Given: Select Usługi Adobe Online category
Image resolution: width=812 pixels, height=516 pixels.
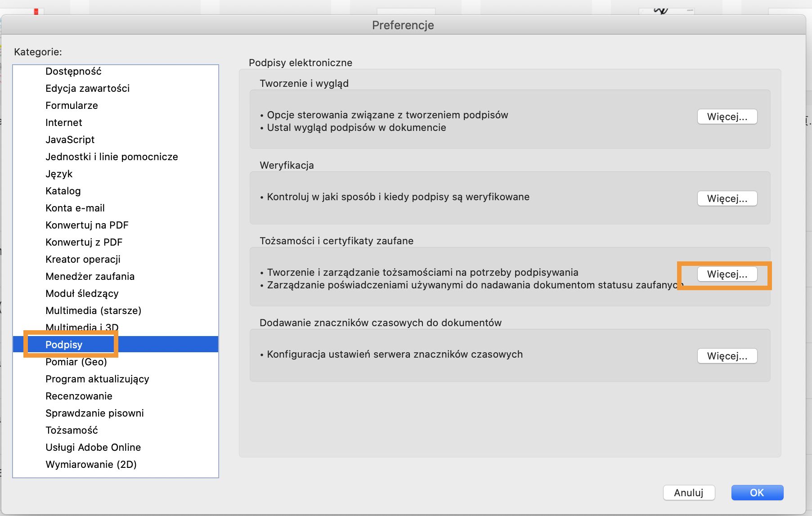Looking at the screenshot, I should (x=93, y=448).
